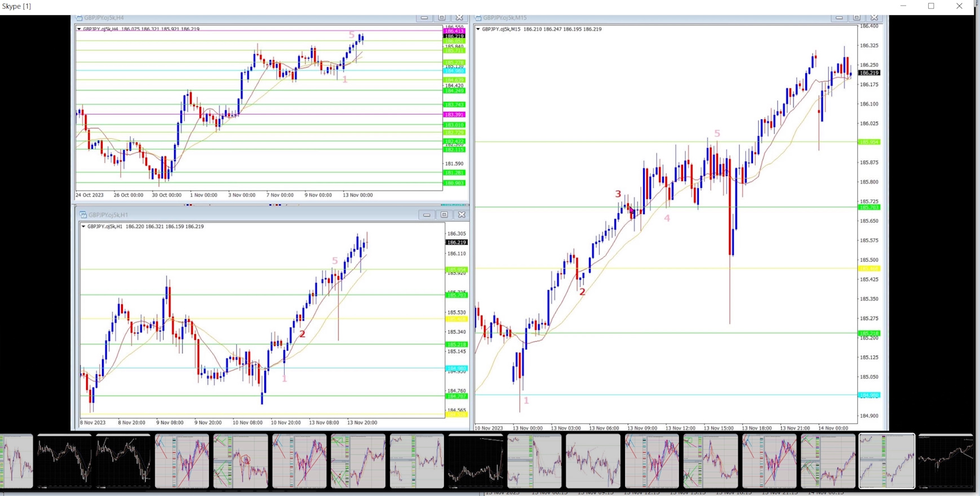Click the magenta 183.391 price label
This screenshot has width=980, height=496.
tap(454, 114)
